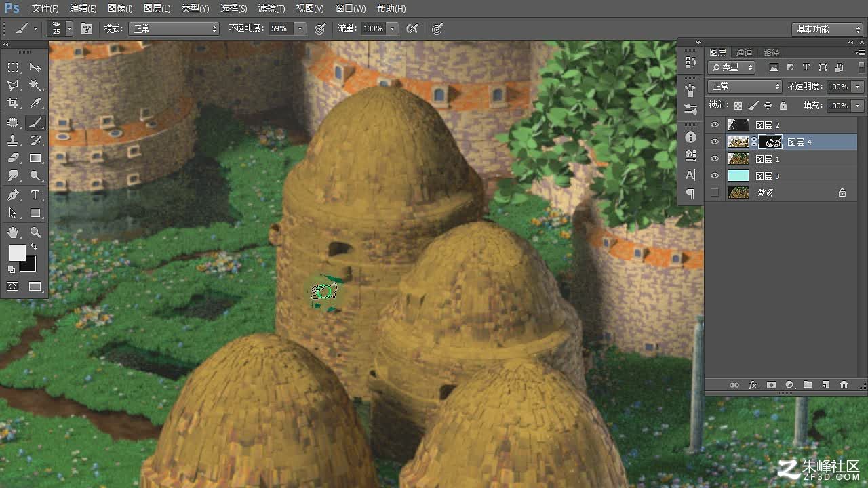Screen dimensions: 868x488
Task: Open the Character panel icon
Action: [690, 175]
